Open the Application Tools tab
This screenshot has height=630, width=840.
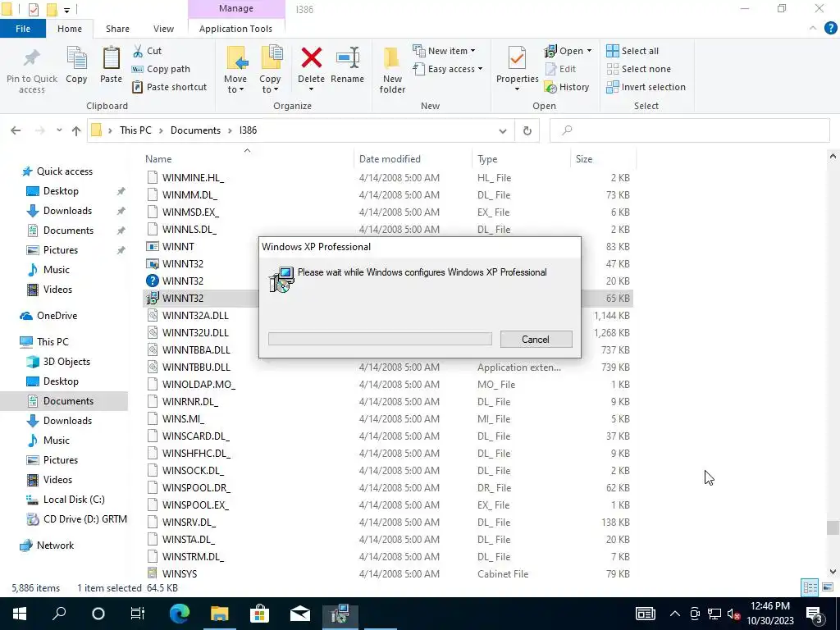point(235,29)
